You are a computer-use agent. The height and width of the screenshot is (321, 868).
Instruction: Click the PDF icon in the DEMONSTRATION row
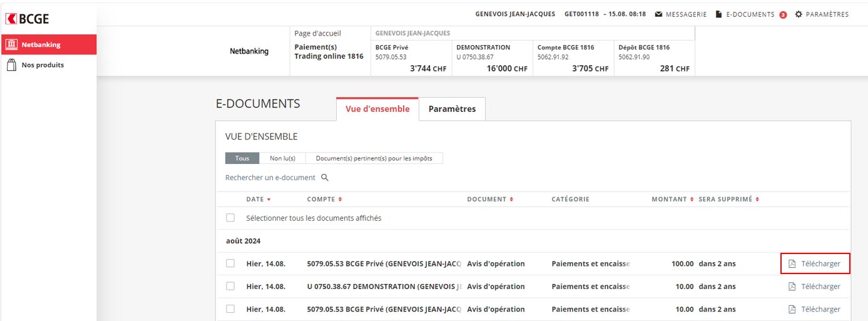pos(792,287)
